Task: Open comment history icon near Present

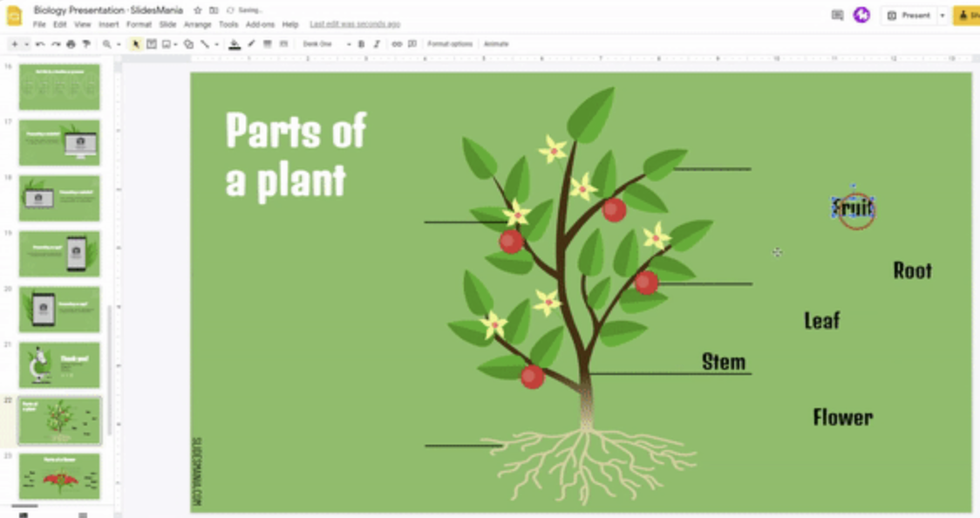Action: (x=837, y=15)
